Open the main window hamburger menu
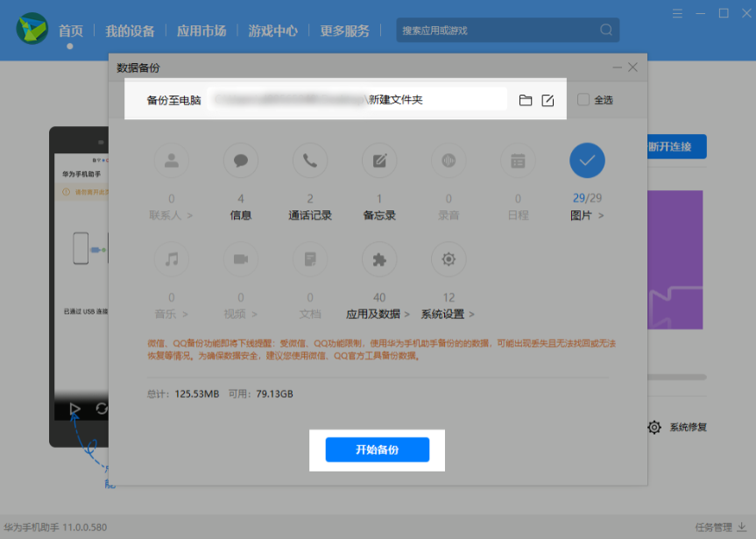This screenshot has width=756, height=539. coord(677,13)
